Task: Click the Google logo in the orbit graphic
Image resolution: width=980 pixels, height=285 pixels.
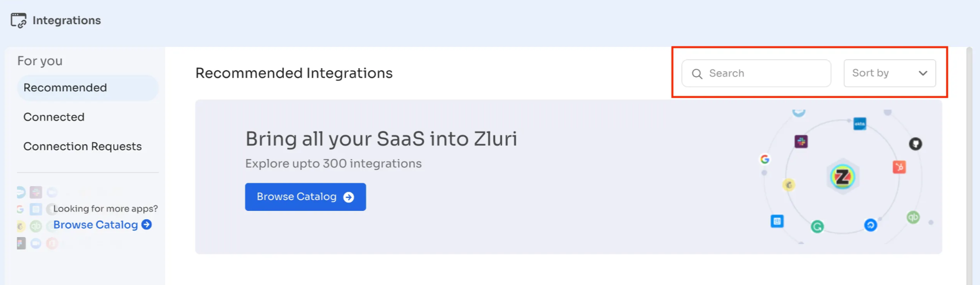Action: [x=765, y=159]
